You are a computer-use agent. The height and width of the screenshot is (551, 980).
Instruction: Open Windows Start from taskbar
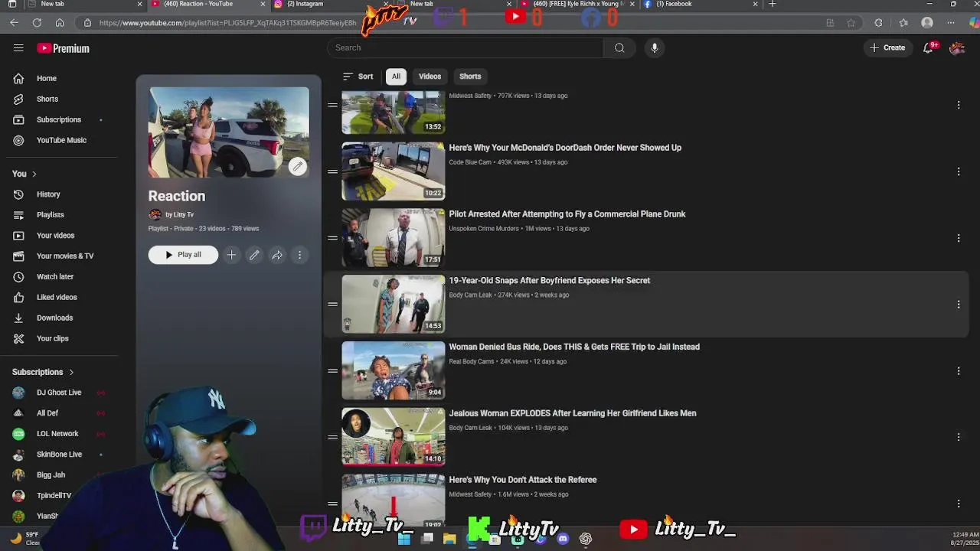point(404,539)
